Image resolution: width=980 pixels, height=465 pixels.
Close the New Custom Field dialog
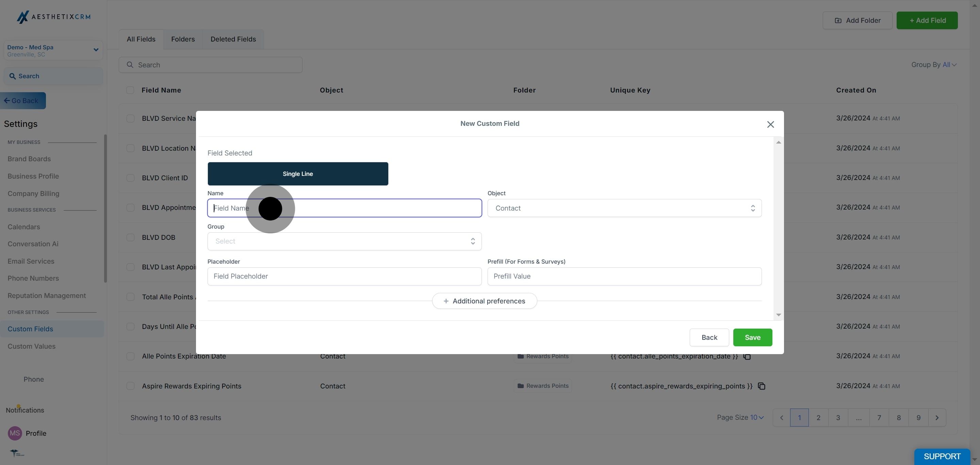point(770,124)
